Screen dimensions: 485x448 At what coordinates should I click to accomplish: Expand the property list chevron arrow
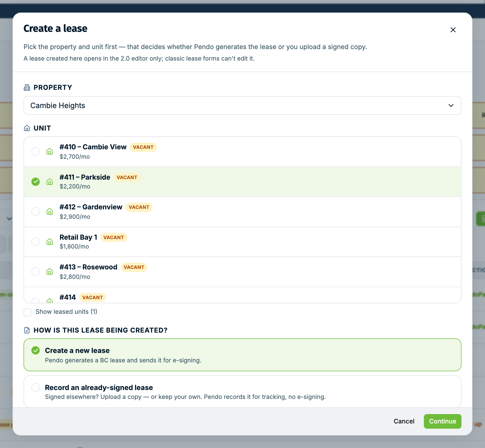tap(451, 105)
